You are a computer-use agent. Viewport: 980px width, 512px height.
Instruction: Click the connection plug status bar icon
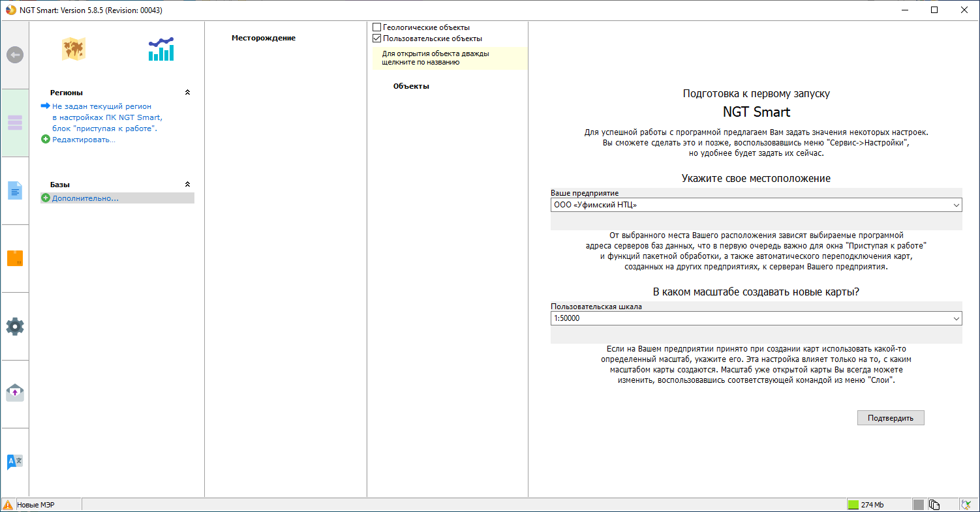pyautogui.click(x=966, y=505)
